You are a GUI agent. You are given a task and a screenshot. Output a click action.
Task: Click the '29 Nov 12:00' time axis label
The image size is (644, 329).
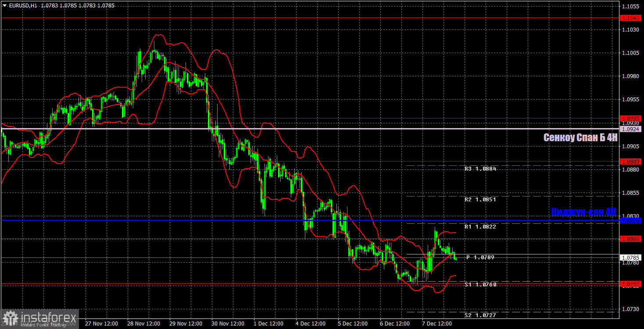pos(186,324)
